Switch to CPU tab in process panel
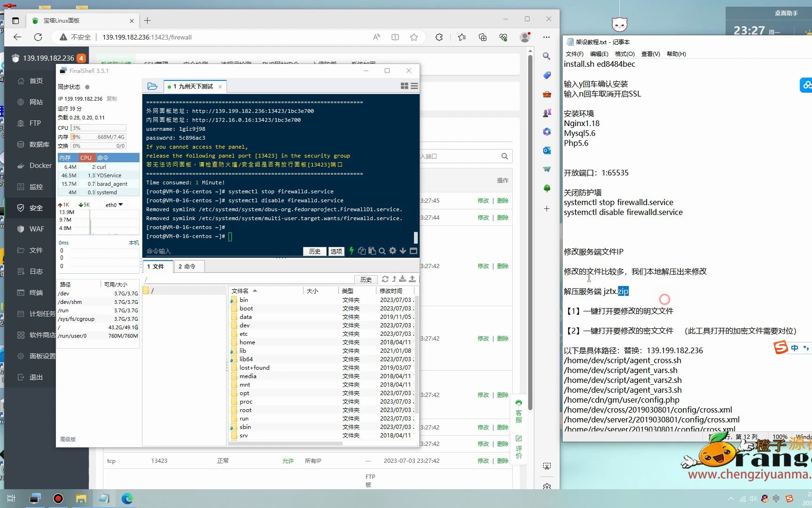 point(86,158)
